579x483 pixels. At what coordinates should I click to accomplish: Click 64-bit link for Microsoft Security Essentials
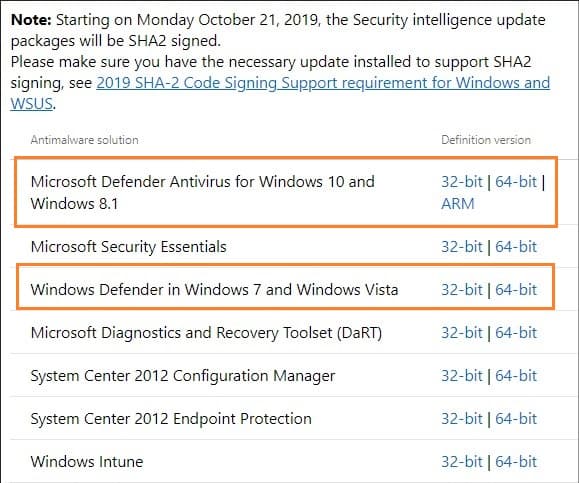point(515,247)
